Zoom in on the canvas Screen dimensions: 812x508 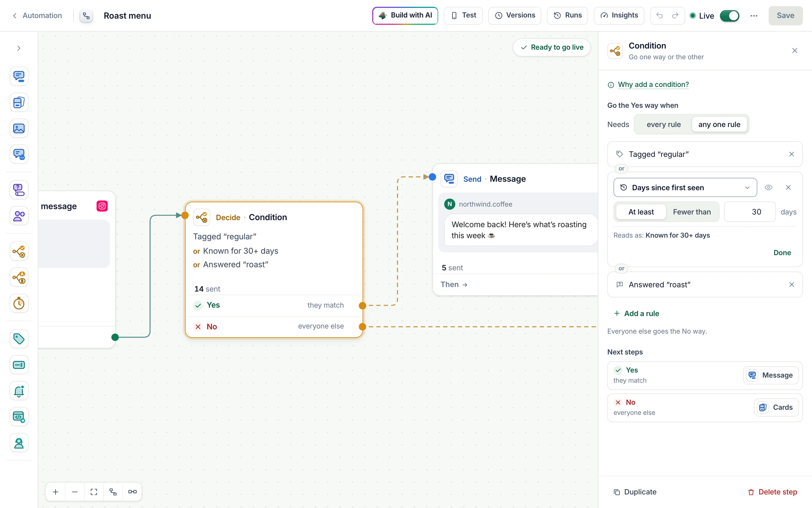coord(56,492)
